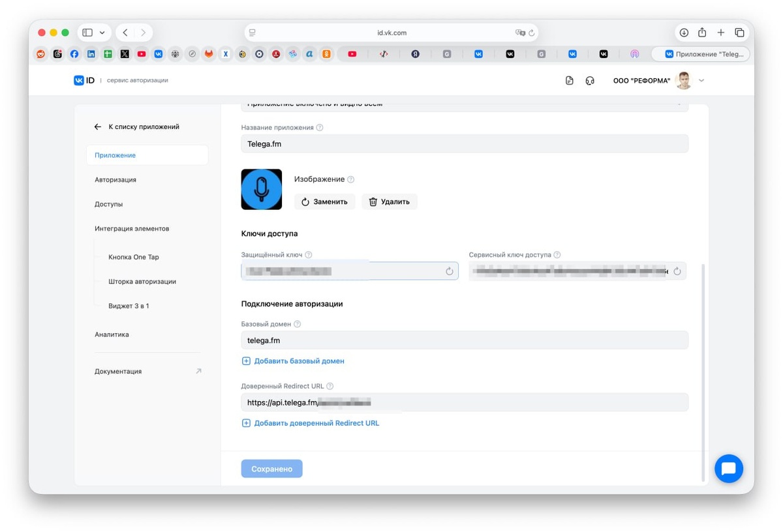This screenshot has width=783, height=532.
Task: Click the ООО "РЕФОРМА" account name
Action: [x=641, y=80]
